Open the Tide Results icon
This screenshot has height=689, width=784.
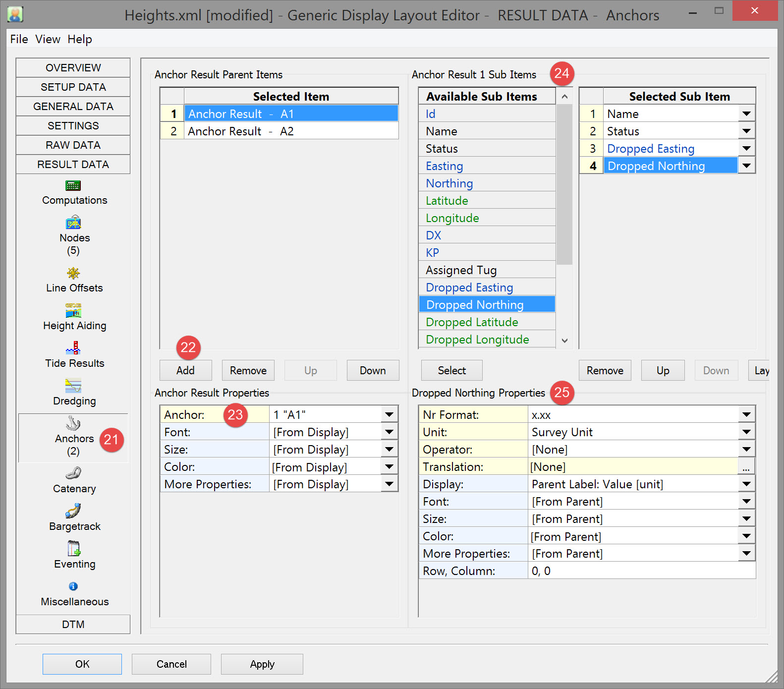73,348
